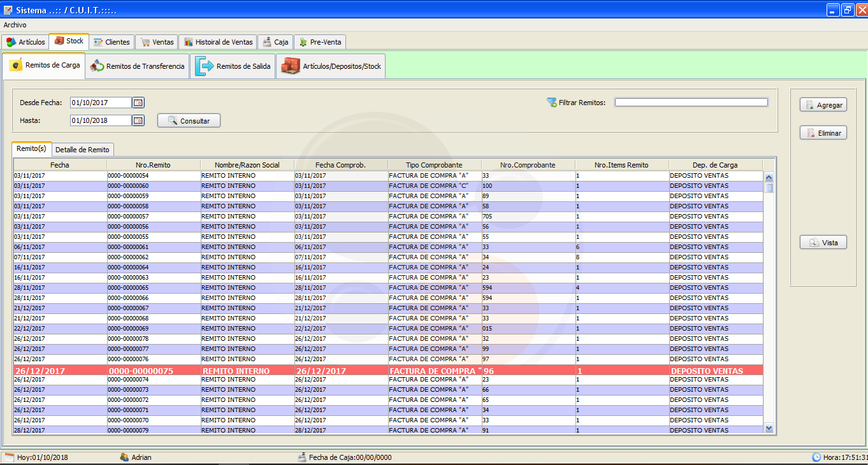Click Fecha de Caja:00/00/0000 status text
Image resolution: width=868 pixels, height=465 pixels.
click(351, 457)
